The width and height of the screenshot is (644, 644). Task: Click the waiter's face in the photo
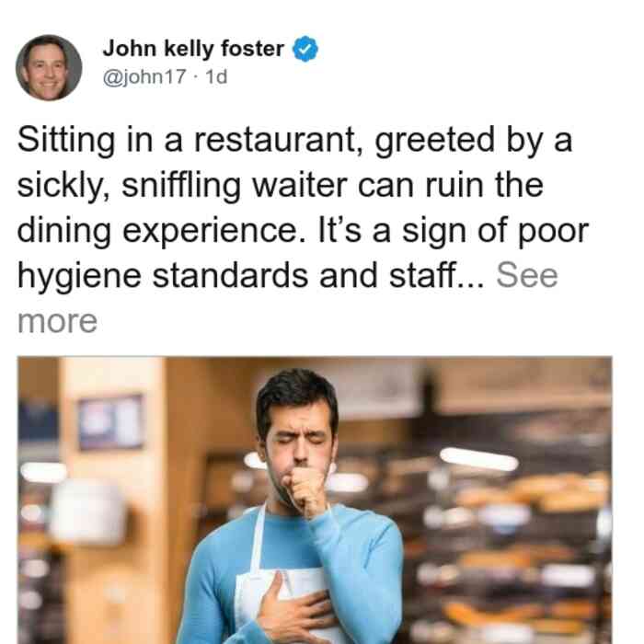point(298,433)
